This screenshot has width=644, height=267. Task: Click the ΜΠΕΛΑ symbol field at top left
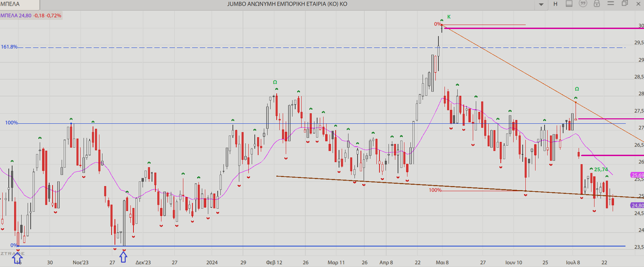(x=20, y=4)
